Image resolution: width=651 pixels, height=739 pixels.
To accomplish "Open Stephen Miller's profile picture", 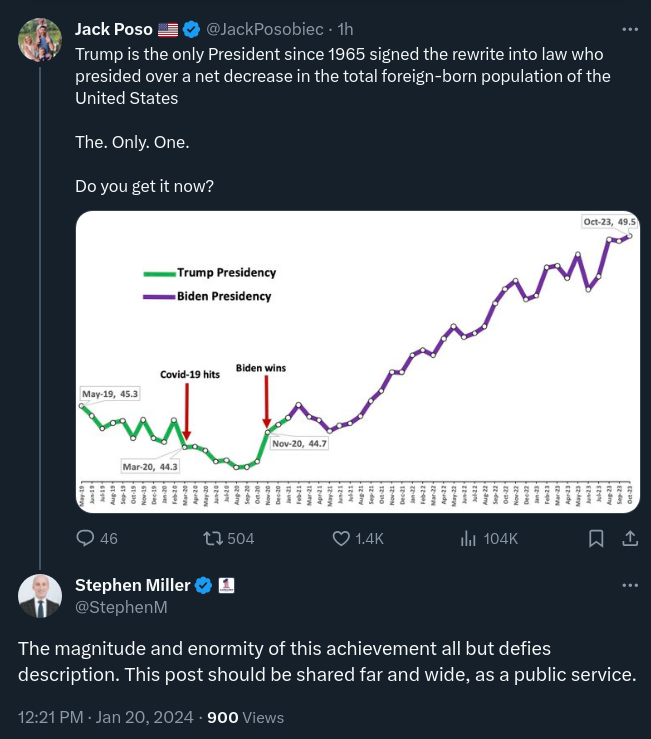I will pos(40,596).
